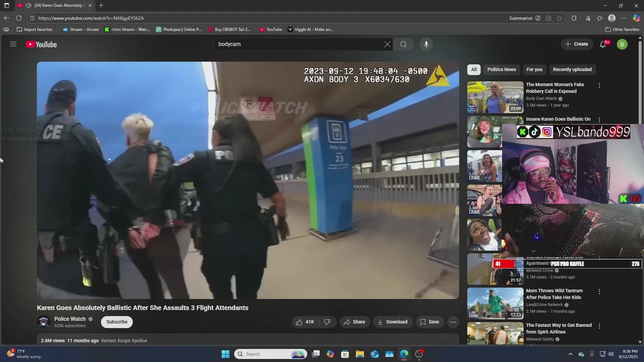This screenshot has width=644, height=362.
Task: Open Fastest Way to Get Banned title
Action: click(558, 328)
